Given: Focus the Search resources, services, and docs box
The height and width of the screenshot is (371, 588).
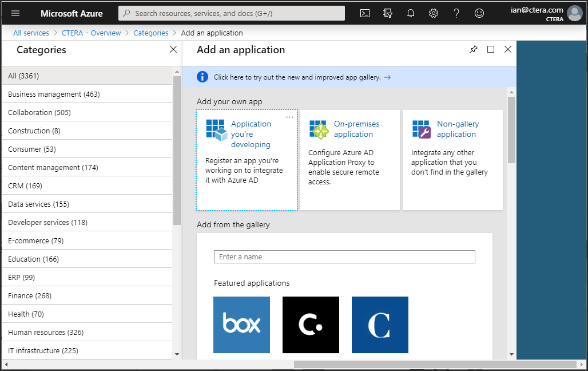Looking at the screenshot, I should click(x=232, y=13).
